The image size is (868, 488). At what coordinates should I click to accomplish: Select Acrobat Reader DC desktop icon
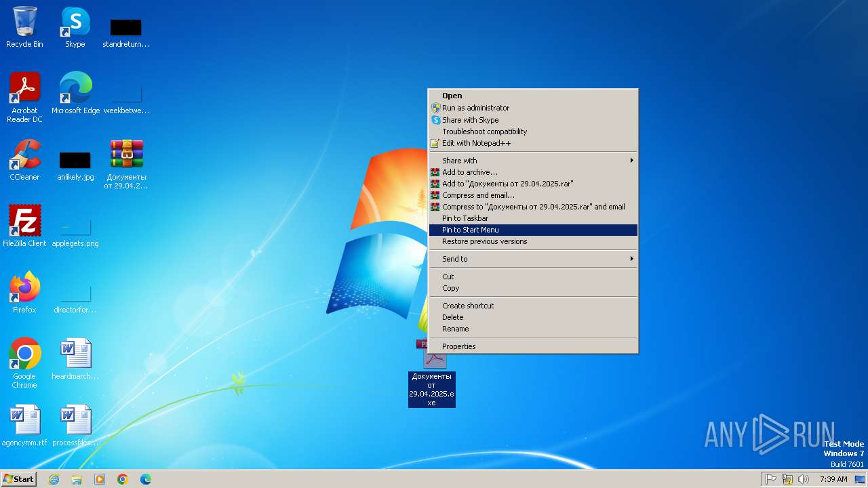pos(24,97)
